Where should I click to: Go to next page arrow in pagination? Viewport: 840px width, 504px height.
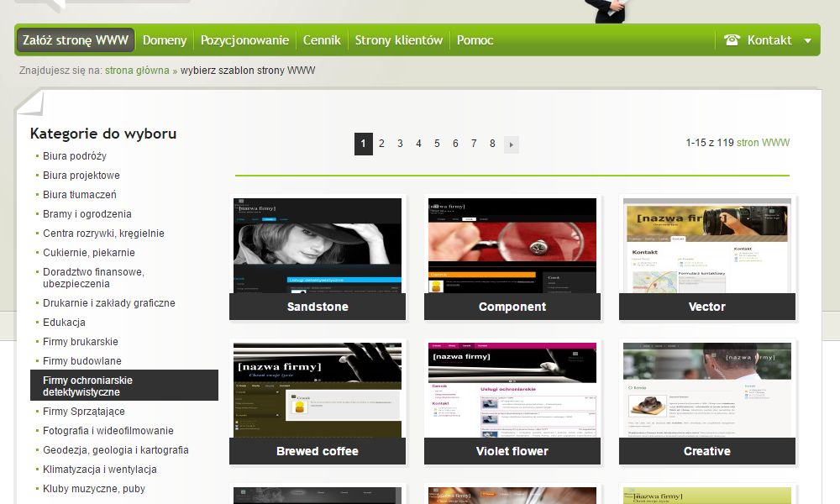point(511,144)
